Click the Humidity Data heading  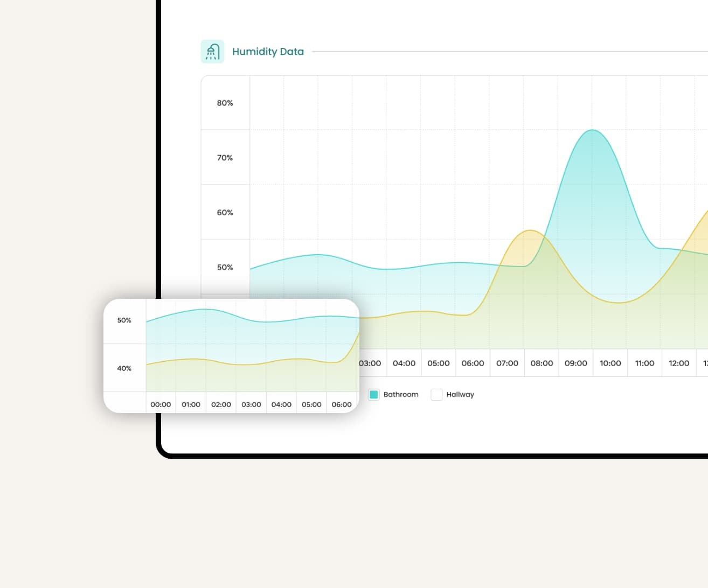(x=268, y=52)
